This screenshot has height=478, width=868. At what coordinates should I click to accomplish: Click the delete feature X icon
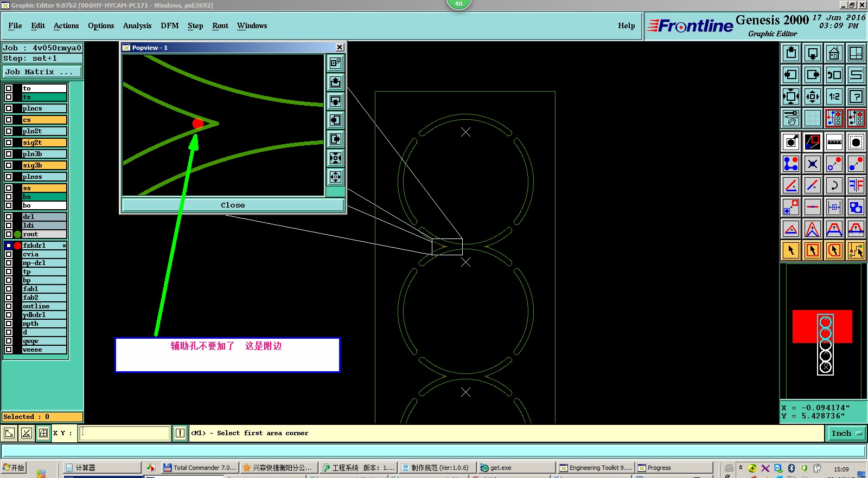813,164
